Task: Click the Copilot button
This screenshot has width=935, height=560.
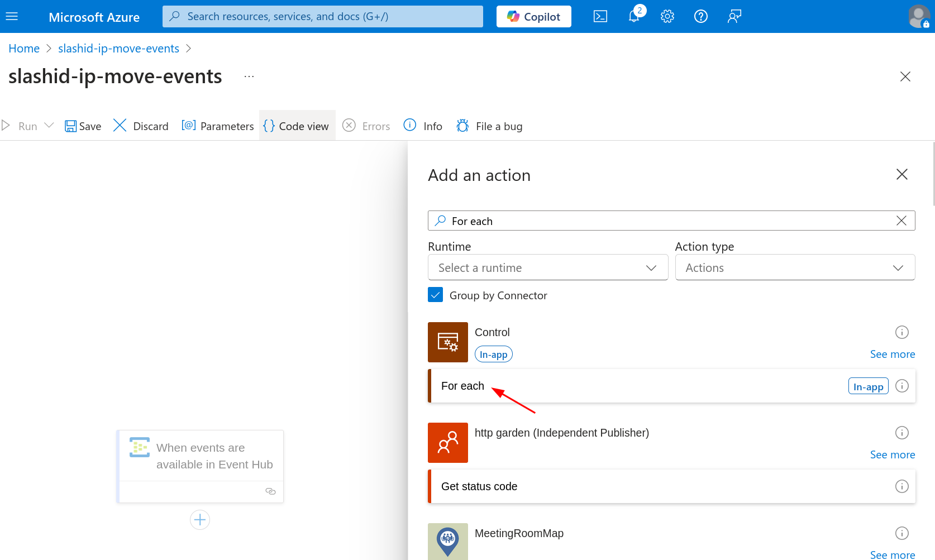Action: (x=533, y=17)
